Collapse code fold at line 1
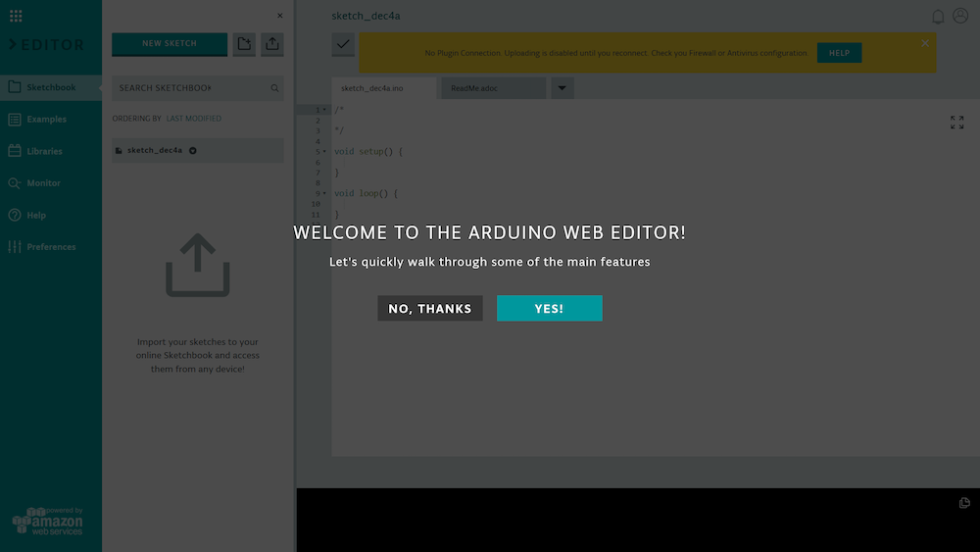The height and width of the screenshot is (552, 980). pos(324,110)
